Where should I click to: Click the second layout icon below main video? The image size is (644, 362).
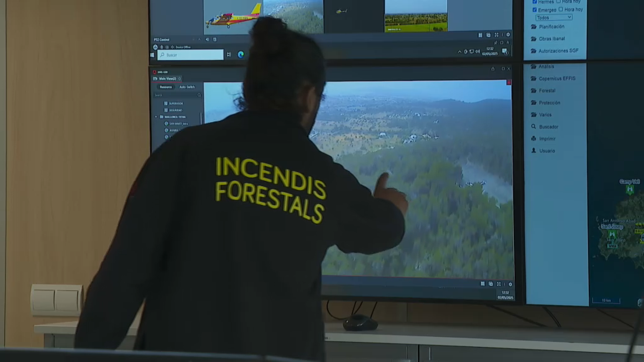[x=491, y=284]
